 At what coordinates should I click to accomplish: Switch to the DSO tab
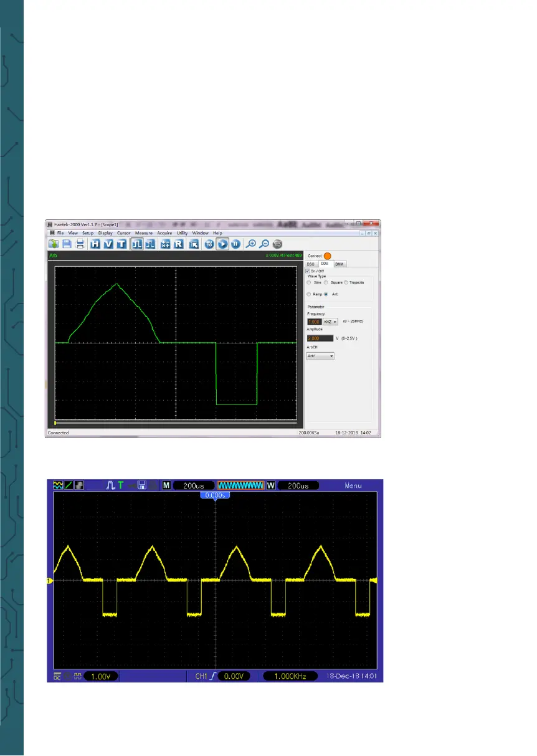point(311,264)
